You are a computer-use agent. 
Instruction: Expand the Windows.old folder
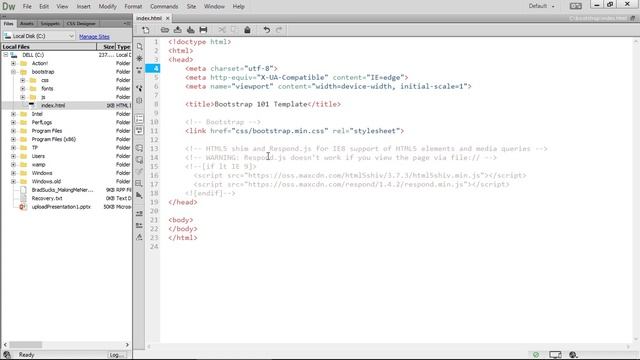[x=13, y=181]
